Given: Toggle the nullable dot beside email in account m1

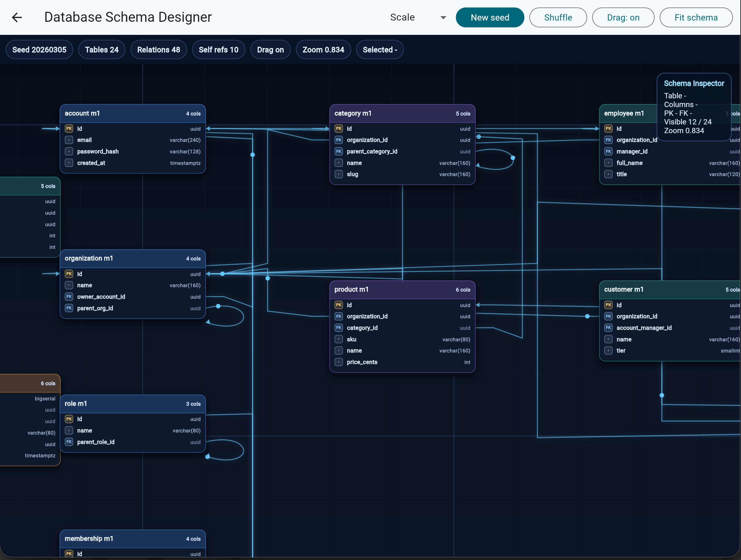Looking at the screenshot, I should tap(69, 140).
